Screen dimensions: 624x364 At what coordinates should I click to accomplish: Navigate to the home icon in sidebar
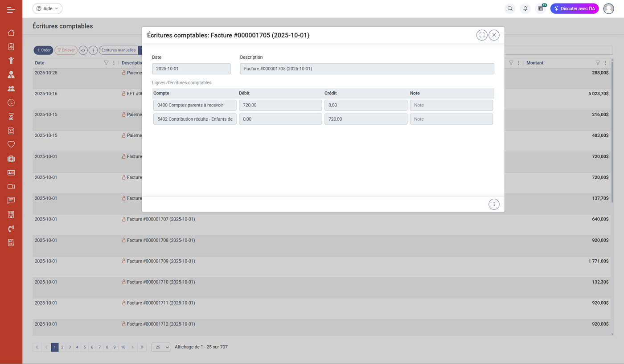(x=11, y=33)
